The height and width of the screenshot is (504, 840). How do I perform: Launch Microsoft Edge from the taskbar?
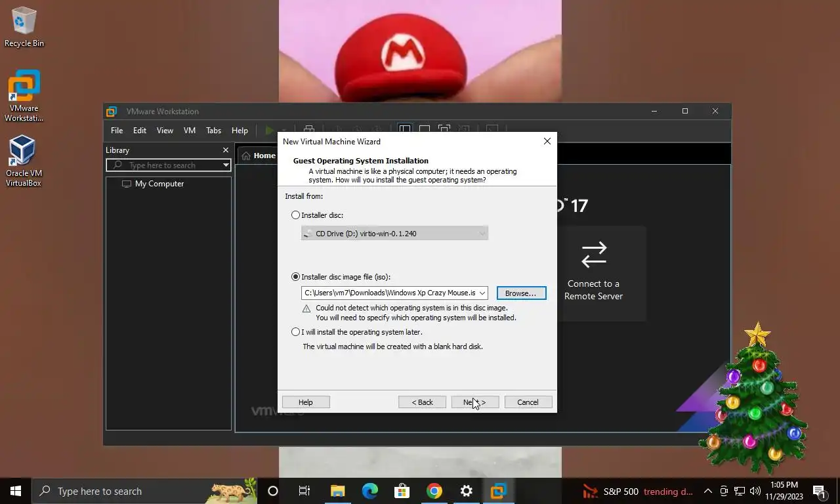(369, 491)
